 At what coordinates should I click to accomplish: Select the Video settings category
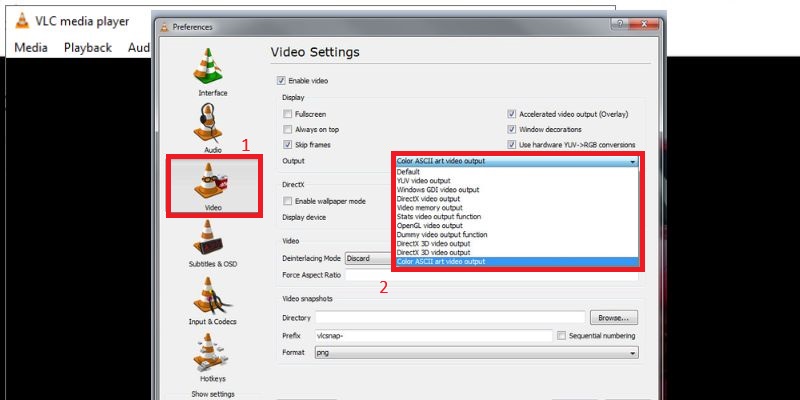(x=213, y=186)
